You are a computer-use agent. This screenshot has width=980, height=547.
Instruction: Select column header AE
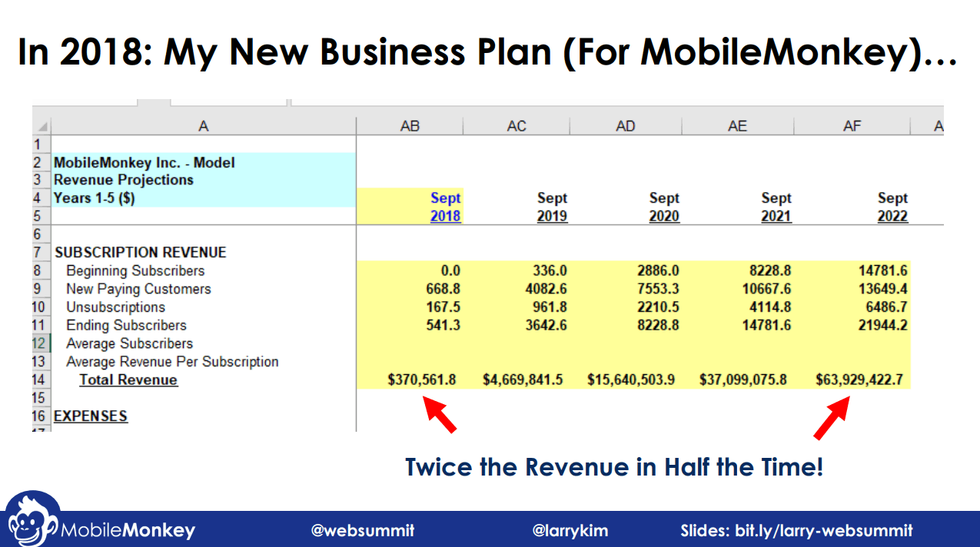(737, 126)
